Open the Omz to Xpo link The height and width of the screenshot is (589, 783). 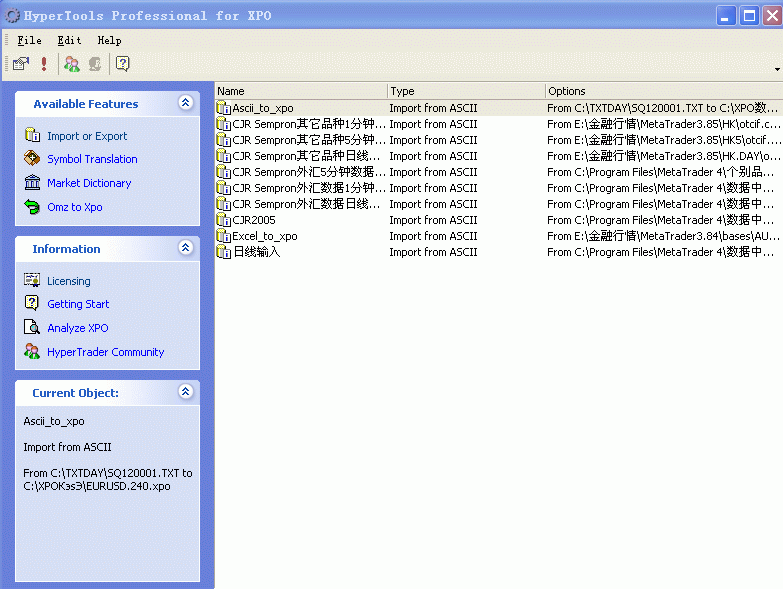74,207
